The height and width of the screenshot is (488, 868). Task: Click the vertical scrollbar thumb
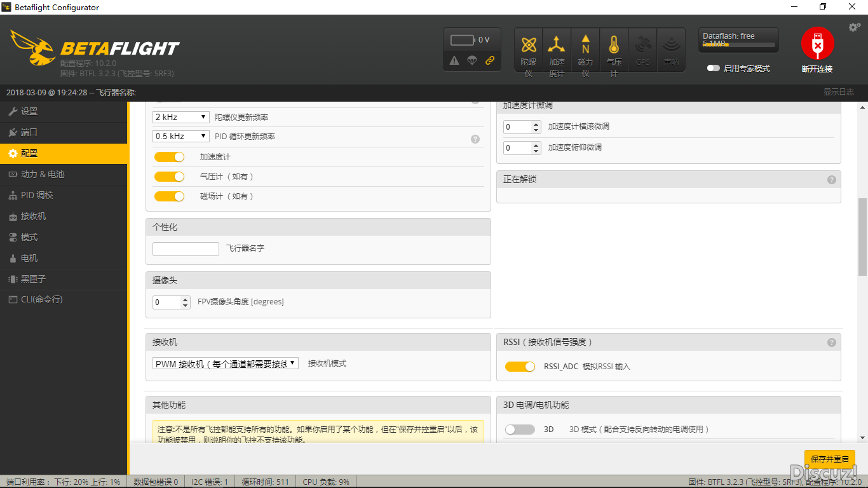click(862, 236)
